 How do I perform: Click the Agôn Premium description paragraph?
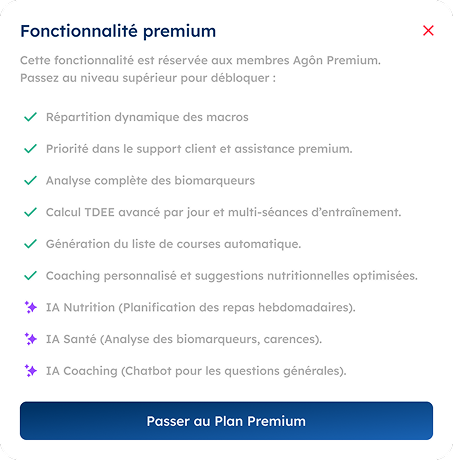[x=200, y=69]
